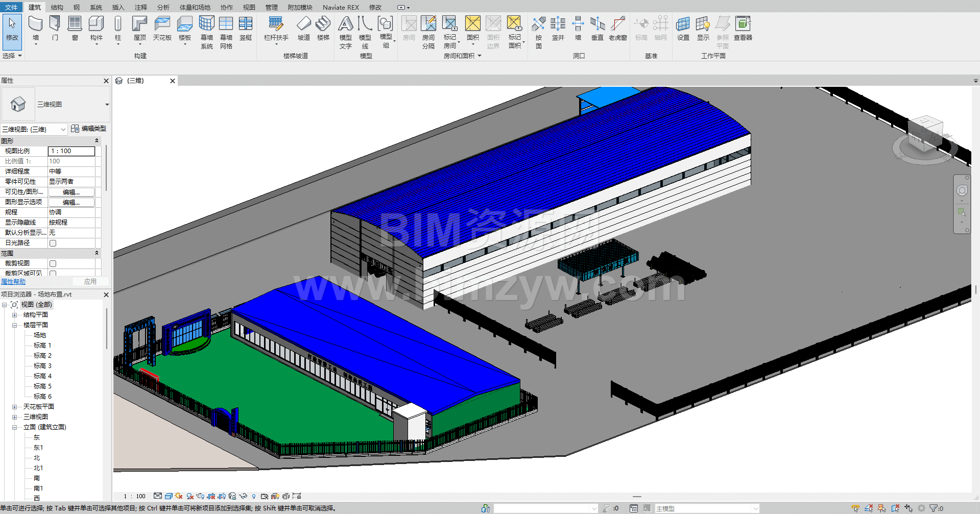Select the Curtain System (幕墙系统) tool

207,32
